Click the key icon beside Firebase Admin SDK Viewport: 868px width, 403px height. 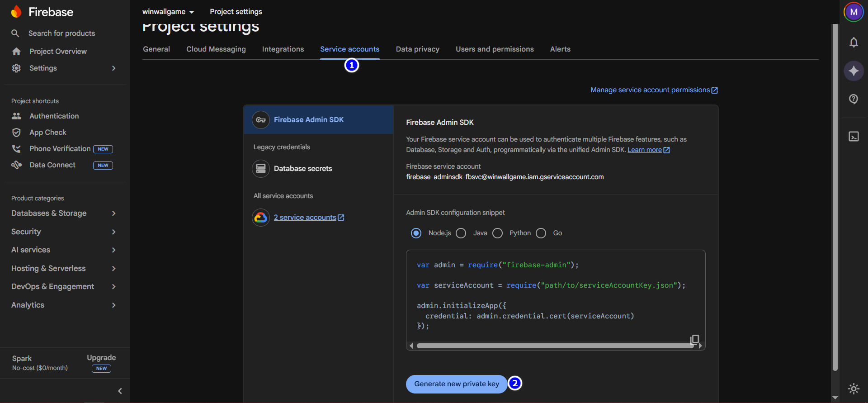point(261,120)
